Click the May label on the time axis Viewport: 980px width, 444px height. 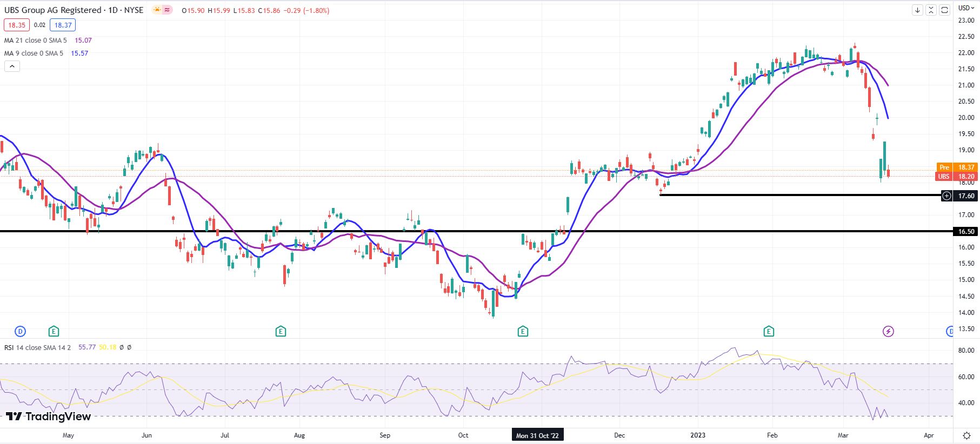tap(69, 435)
